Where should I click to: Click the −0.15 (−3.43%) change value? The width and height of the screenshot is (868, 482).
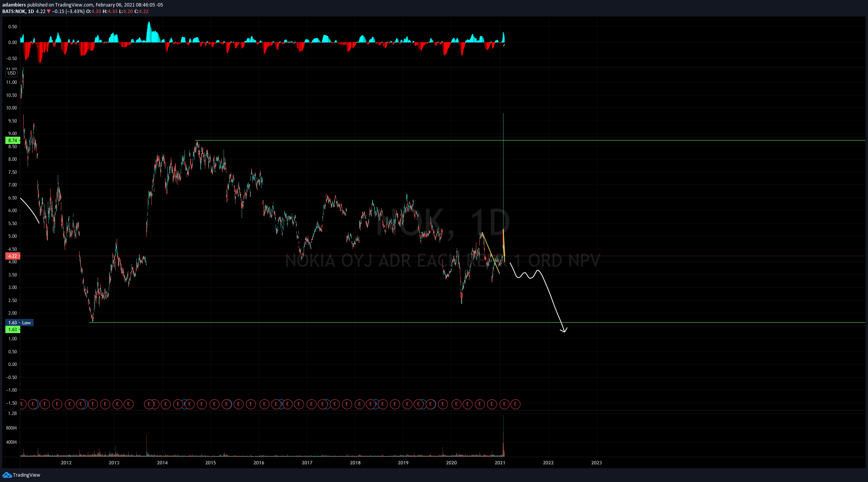point(68,11)
